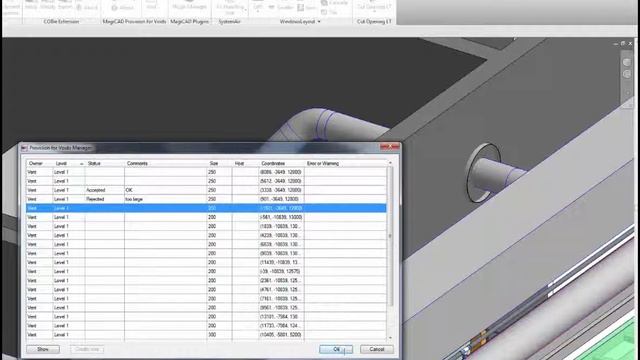Viewport: 640px width, 360px height.
Task: Click the upper round navigation control in 3D view
Action: [627, 62]
